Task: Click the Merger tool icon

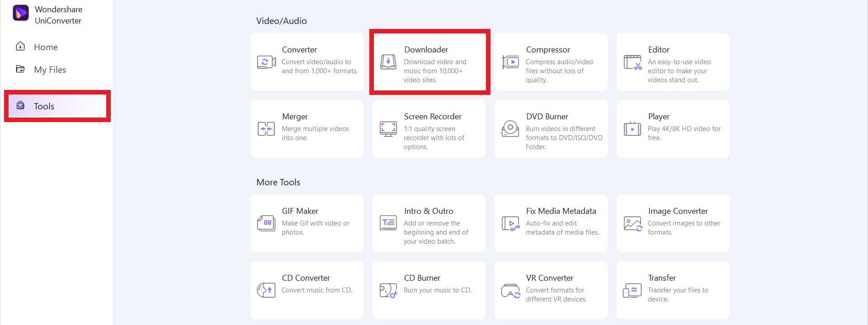Action: 266,129
